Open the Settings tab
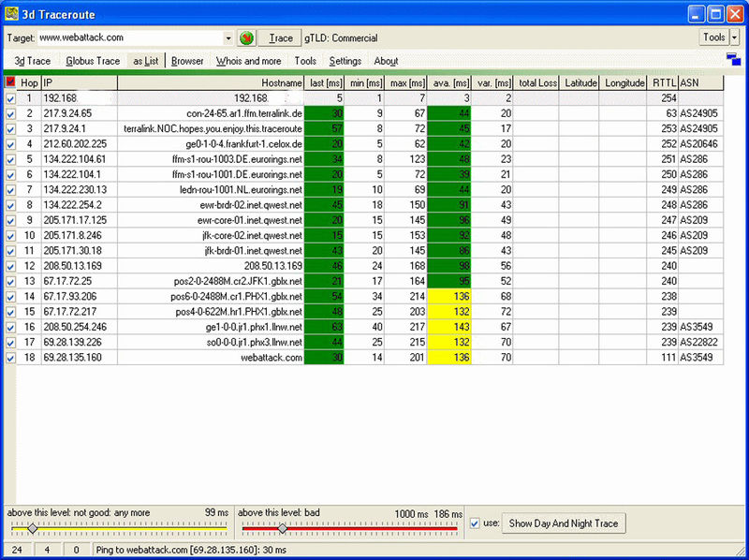 click(345, 61)
